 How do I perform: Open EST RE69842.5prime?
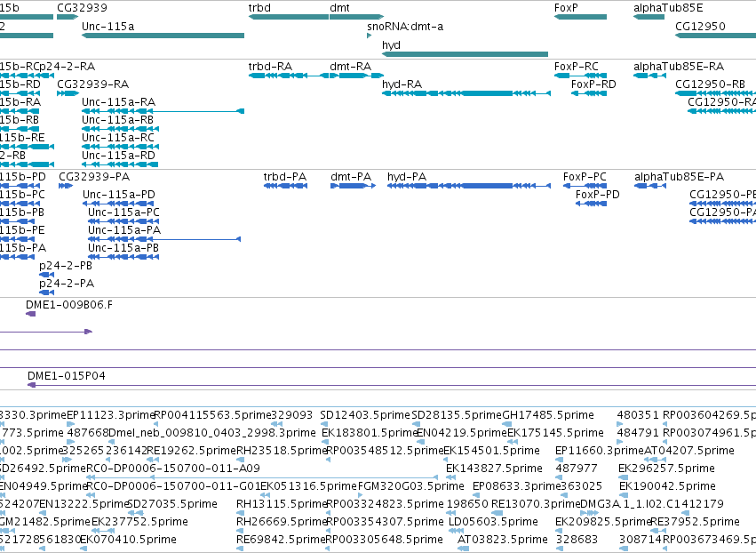tap(282, 540)
